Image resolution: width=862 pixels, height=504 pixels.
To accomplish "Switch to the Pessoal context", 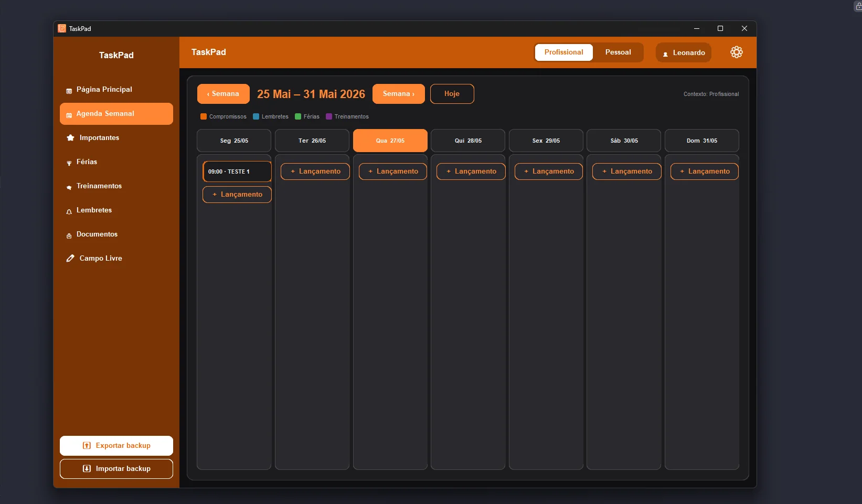I will (618, 52).
